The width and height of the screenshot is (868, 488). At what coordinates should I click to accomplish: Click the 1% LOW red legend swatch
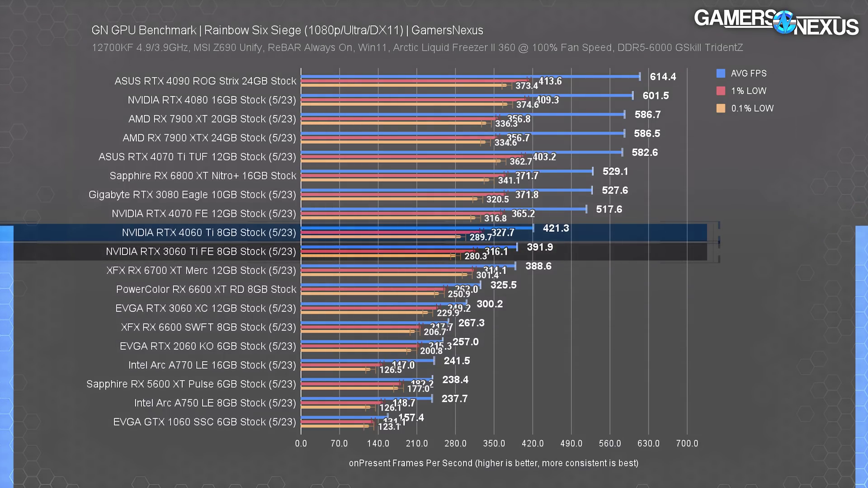pos(721,91)
